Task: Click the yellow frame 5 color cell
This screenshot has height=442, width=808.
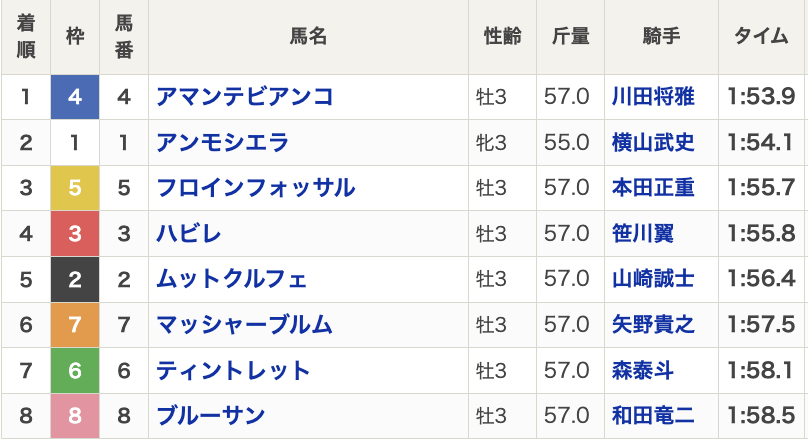Action: tap(75, 188)
